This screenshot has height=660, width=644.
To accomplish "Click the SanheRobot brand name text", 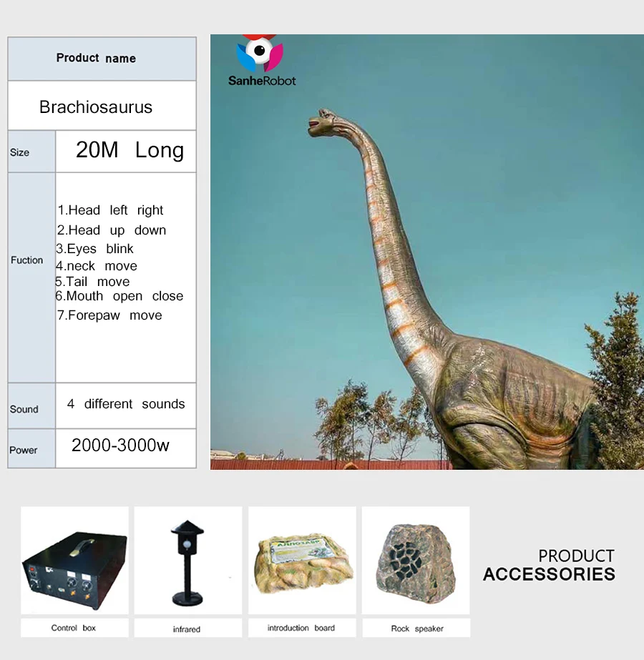I will [262, 81].
